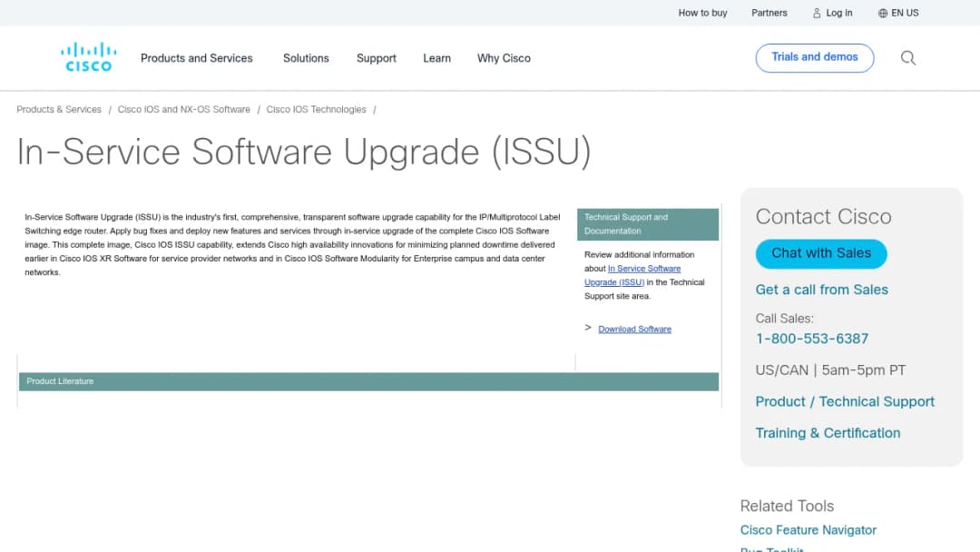The image size is (980, 552).
Task: Open the Partners link
Action: pyautogui.click(x=769, y=13)
